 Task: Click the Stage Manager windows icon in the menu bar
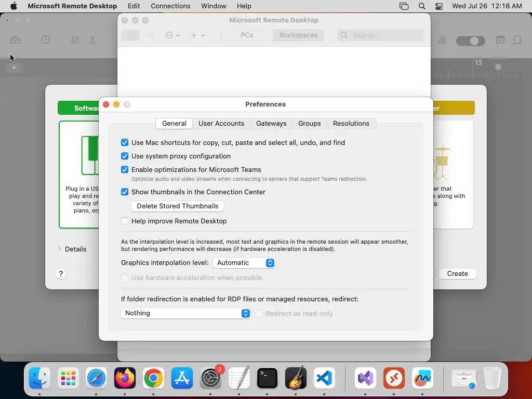(404, 6)
